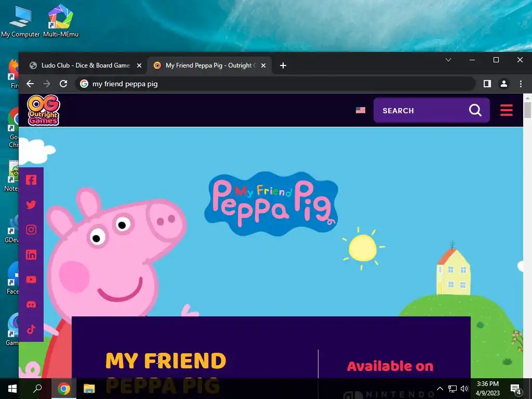The width and height of the screenshot is (532, 399).
Task: Click the search magnifier icon on the site
Action: [475, 110]
